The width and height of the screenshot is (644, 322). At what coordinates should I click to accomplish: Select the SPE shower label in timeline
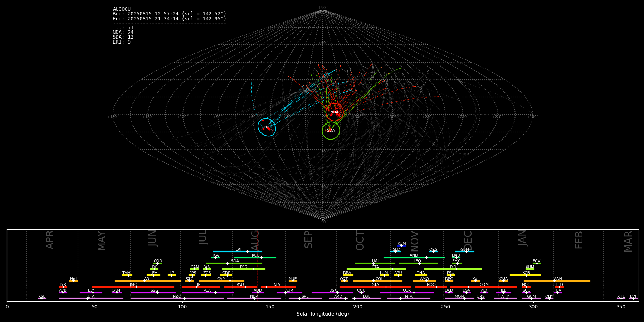(x=305, y=297)
